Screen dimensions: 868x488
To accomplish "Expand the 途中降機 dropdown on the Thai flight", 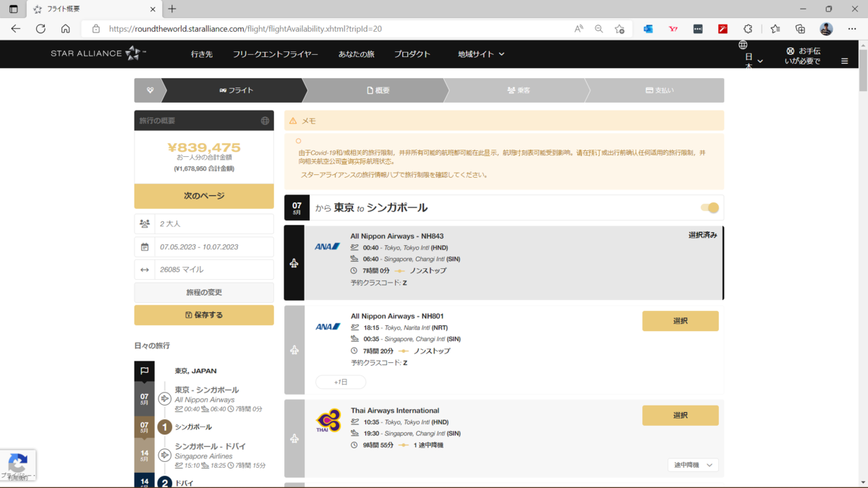I will tap(693, 465).
